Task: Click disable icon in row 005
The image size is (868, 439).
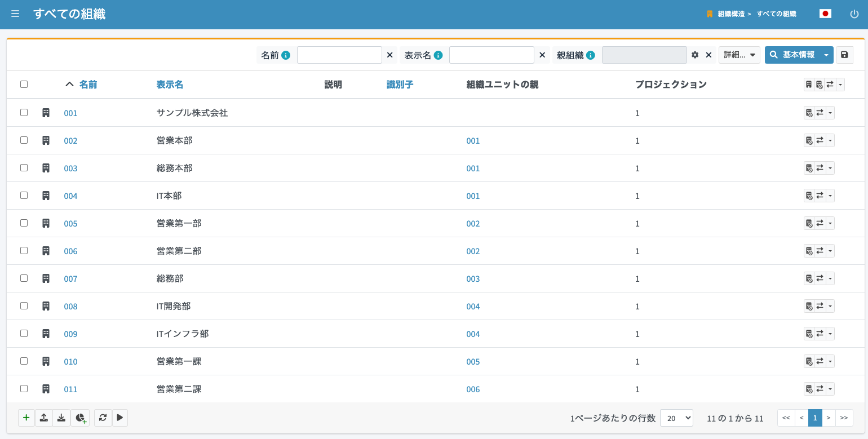Action: pyautogui.click(x=809, y=223)
